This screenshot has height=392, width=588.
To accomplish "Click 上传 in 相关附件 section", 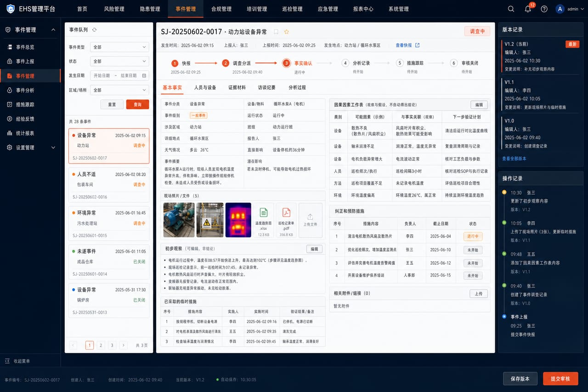I will [x=478, y=293].
